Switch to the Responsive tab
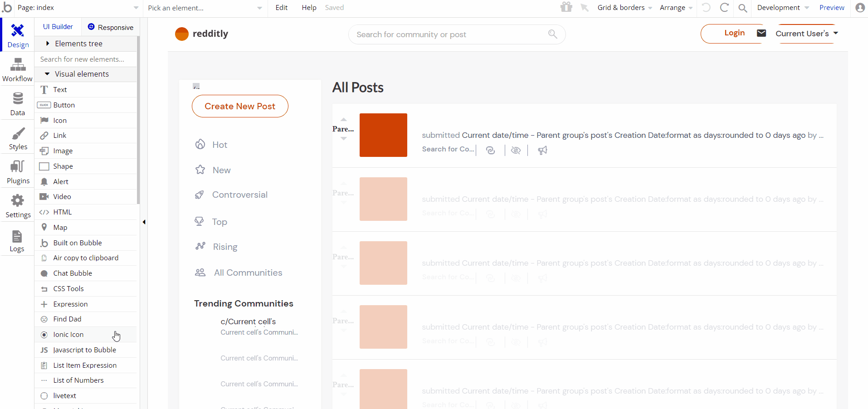The width and height of the screenshot is (868, 409). point(111,27)
